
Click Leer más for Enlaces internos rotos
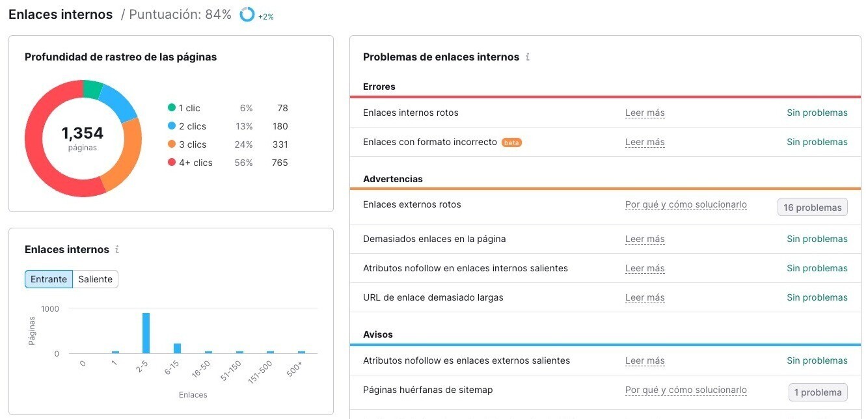(x=645, y=113)
